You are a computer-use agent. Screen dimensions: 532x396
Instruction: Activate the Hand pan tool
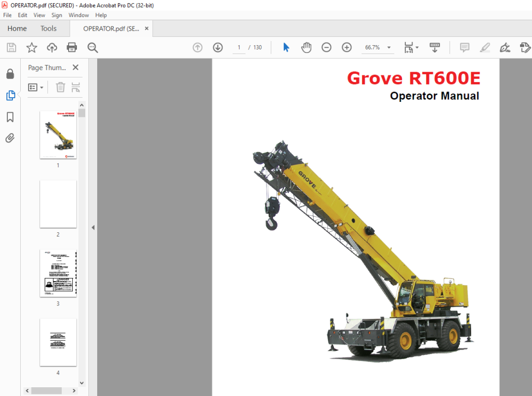306,47
